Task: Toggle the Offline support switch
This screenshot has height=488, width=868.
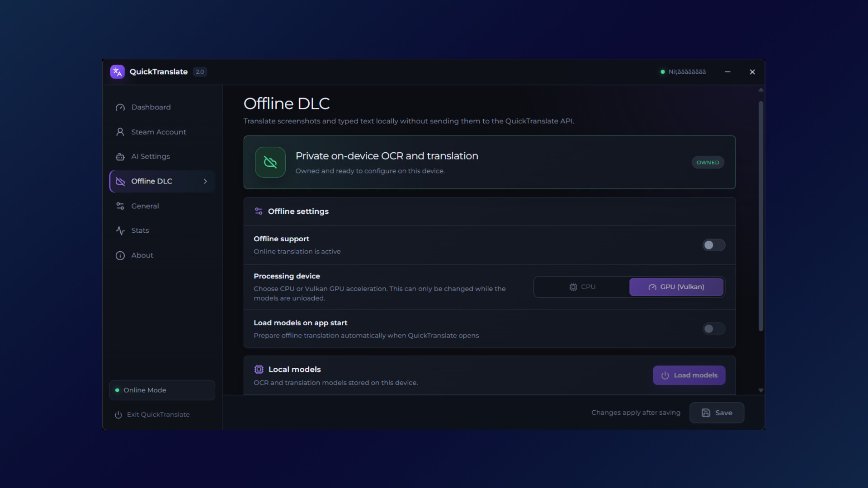Action: pyautogui.click(x=713, y=245)
